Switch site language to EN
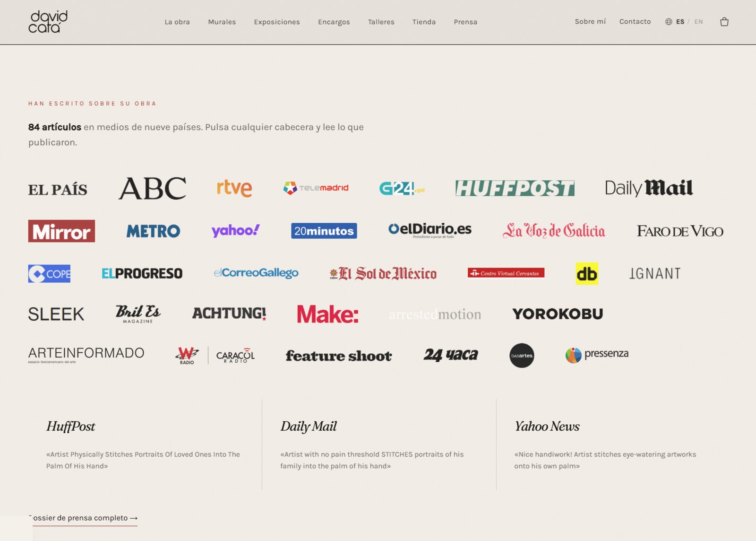 tap(699, 22)
